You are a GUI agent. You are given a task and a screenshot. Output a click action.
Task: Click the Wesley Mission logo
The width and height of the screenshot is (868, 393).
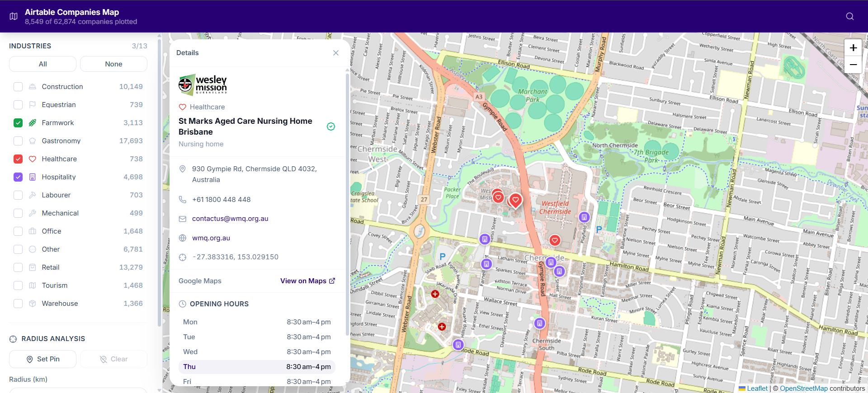[203, 84]
